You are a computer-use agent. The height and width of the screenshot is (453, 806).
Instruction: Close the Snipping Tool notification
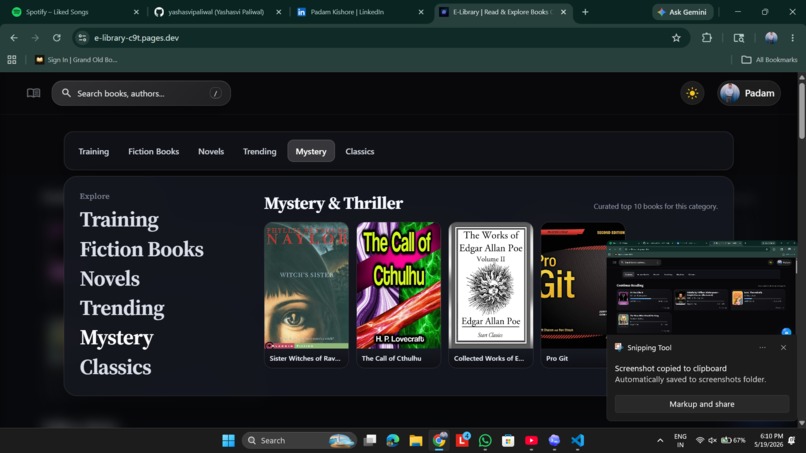(x=783, y=348)
